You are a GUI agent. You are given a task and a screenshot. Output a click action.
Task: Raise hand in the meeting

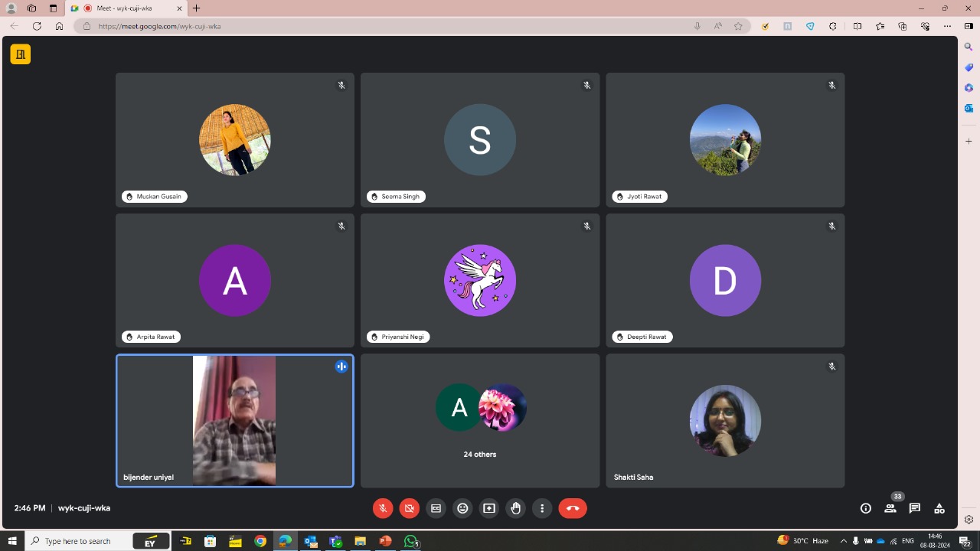[516, 508]
